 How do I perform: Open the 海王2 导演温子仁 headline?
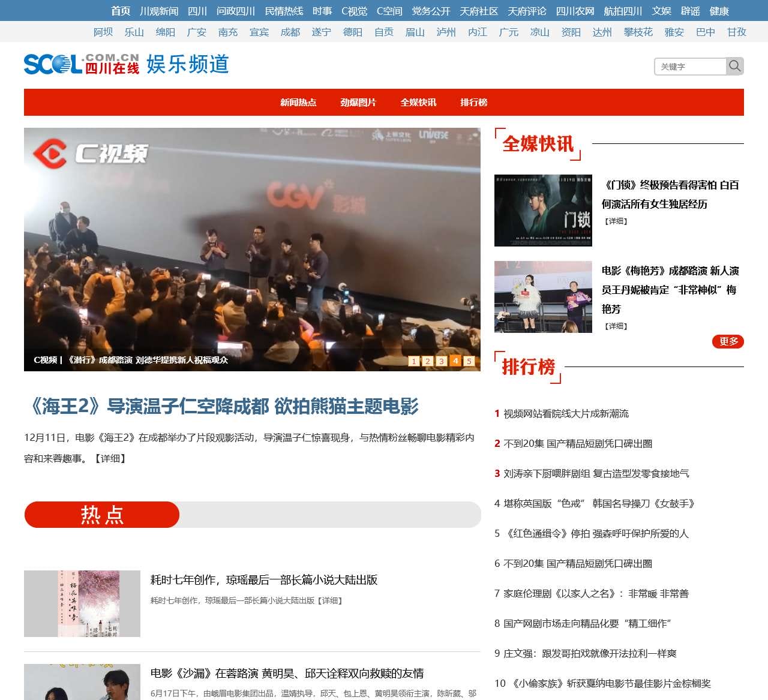pos(221,406)
